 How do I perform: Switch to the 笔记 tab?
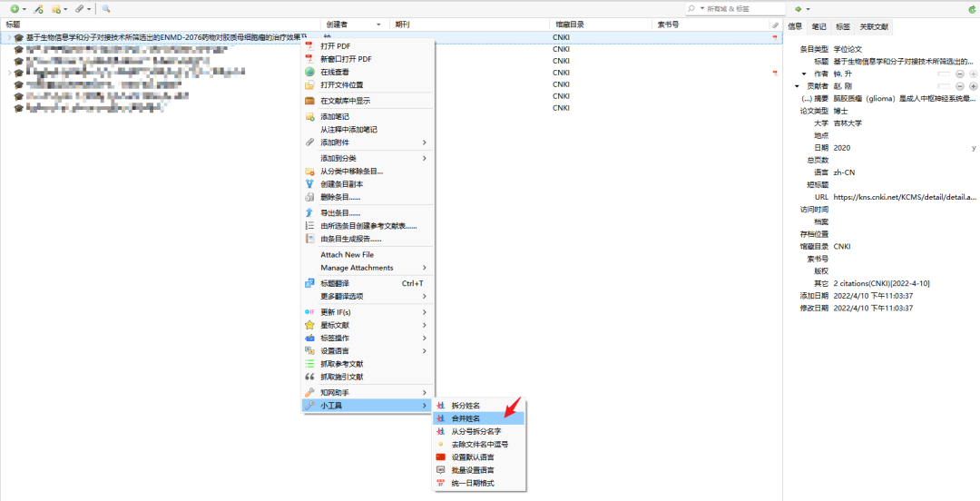tap(818, 26)
